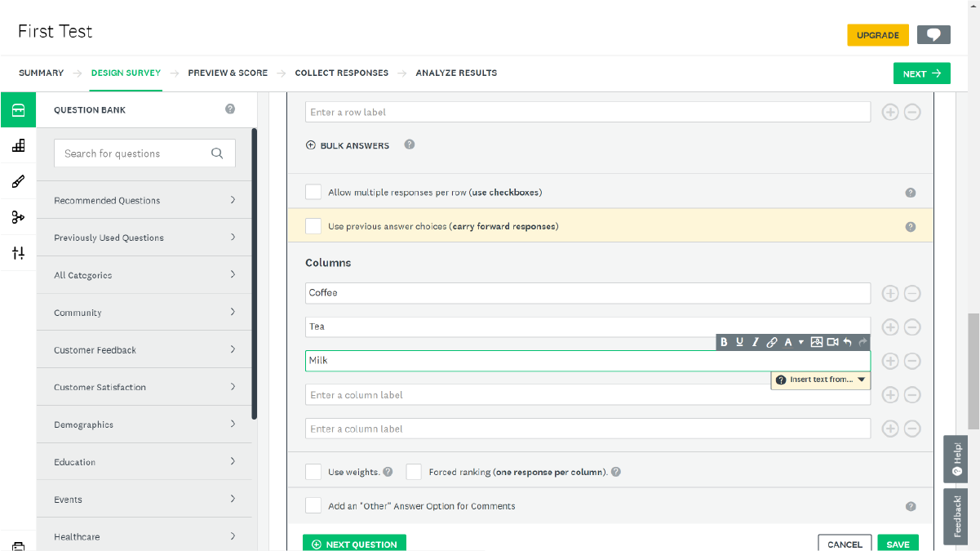Click Bulk Answers link
The height and width of the screenshot is (551, 980).
point(348,145)
